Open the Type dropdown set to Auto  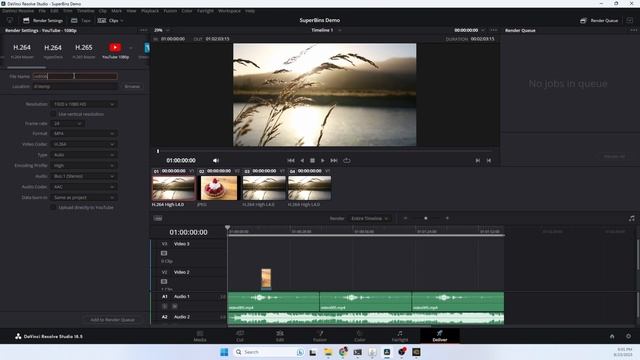84,155
